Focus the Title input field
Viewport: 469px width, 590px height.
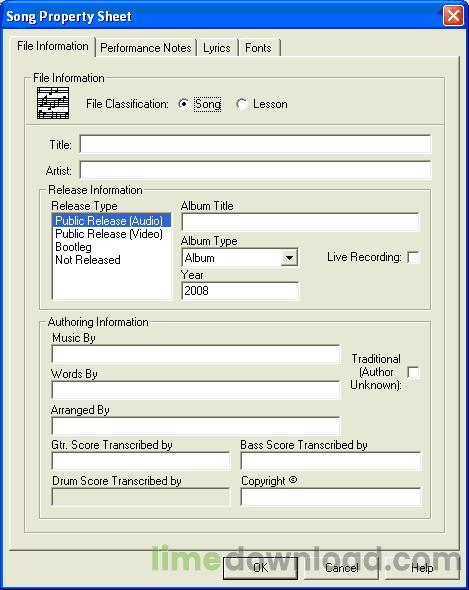(x=255, y=144)
